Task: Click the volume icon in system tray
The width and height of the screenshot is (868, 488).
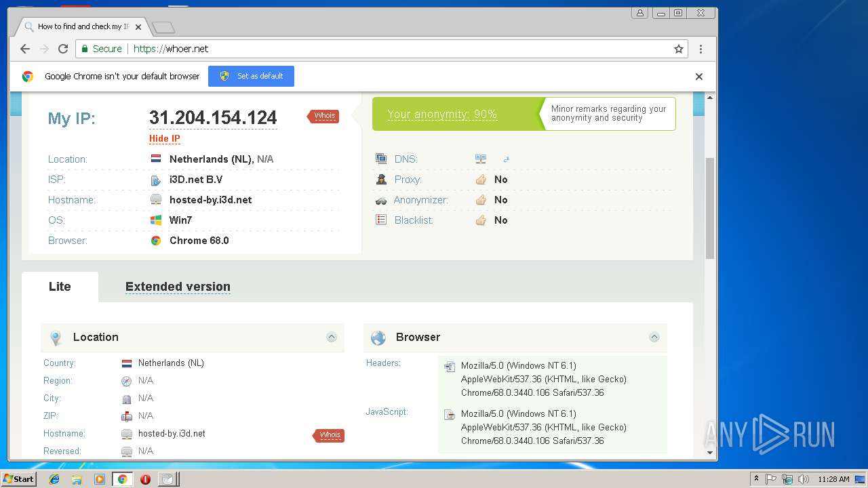Action: point(804,479)
